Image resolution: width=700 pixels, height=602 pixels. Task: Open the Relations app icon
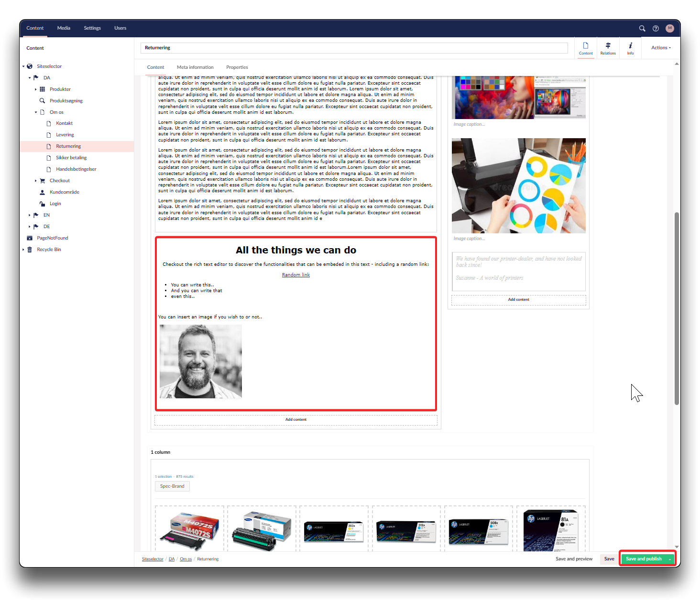click(608, 48)
